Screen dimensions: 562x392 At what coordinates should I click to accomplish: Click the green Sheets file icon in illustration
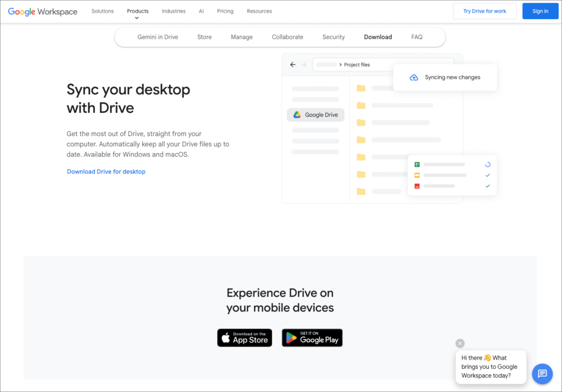click(417, 164)
